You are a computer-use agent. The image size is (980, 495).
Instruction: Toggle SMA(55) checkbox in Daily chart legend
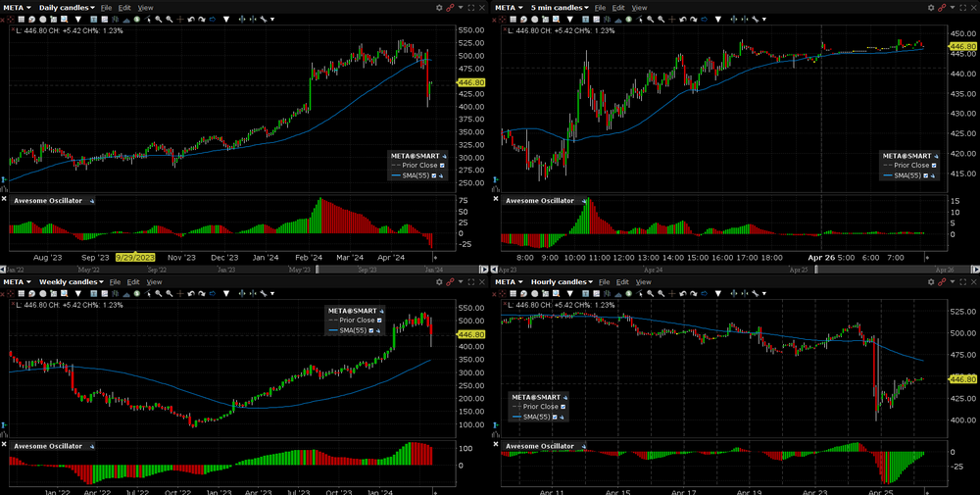point(433,175)
